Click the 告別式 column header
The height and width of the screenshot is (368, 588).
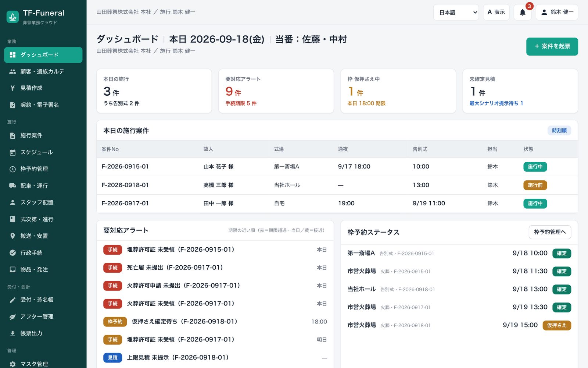click(x=420, y=149)
